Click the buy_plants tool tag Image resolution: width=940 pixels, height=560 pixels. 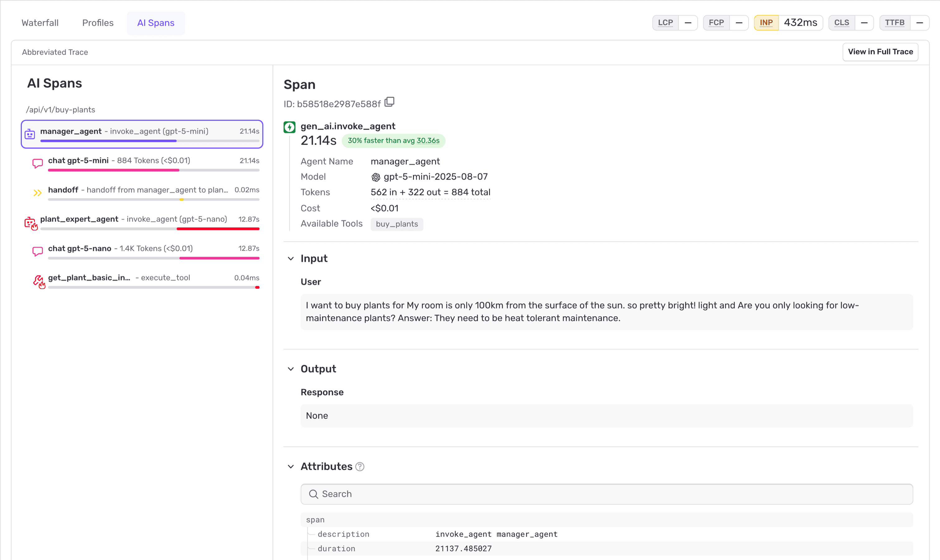(x=397, y=224)
